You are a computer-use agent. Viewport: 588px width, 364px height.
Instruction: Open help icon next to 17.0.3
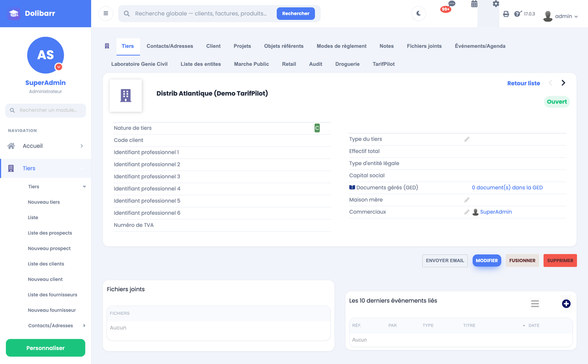(x=518, y=14)
